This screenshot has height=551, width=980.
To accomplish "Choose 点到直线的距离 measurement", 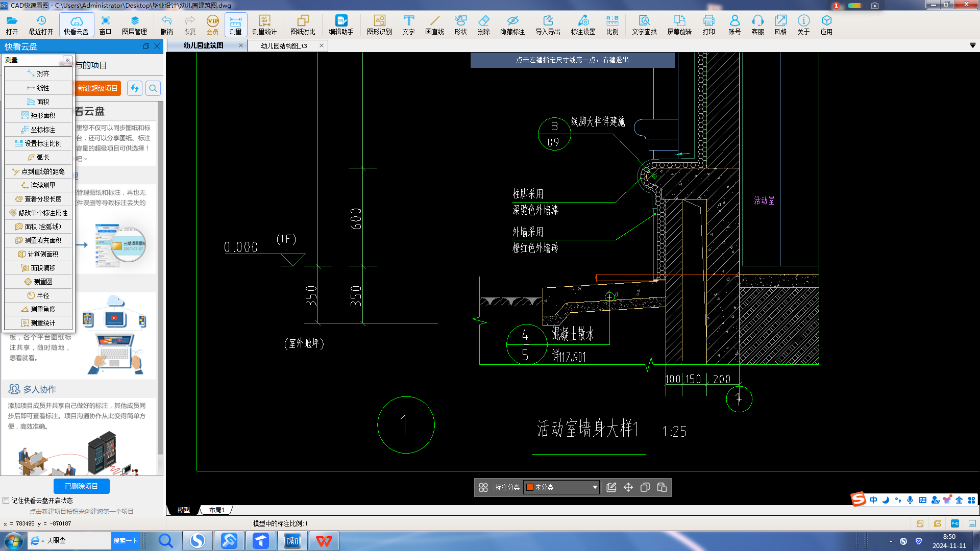I will 39,171.
